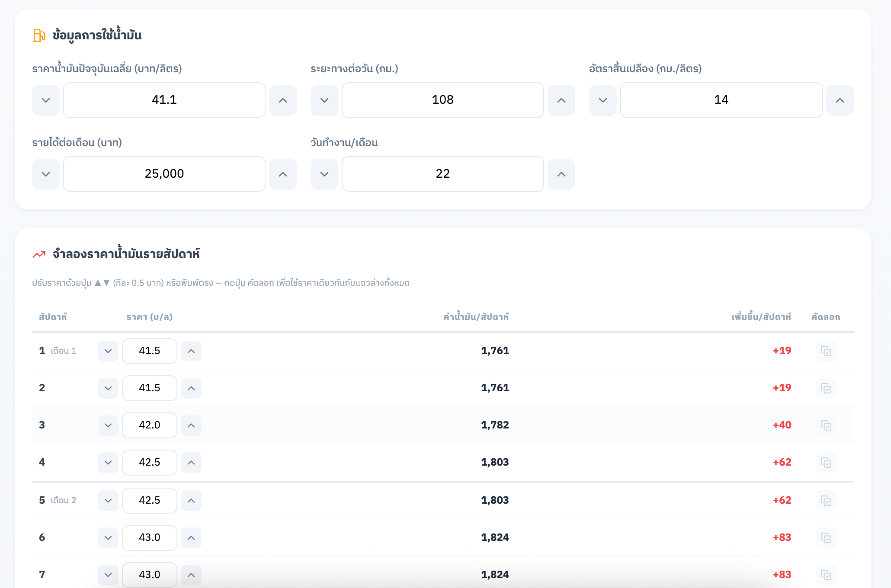Copy week 2 price to rows below
This screenshot has height=588, width=891.
point(826,388)
